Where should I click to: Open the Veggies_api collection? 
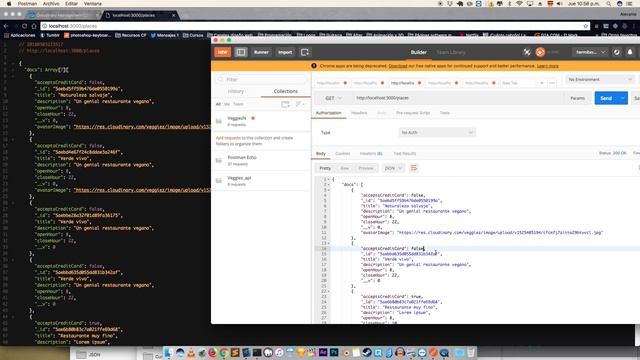[x=261, y=180]
